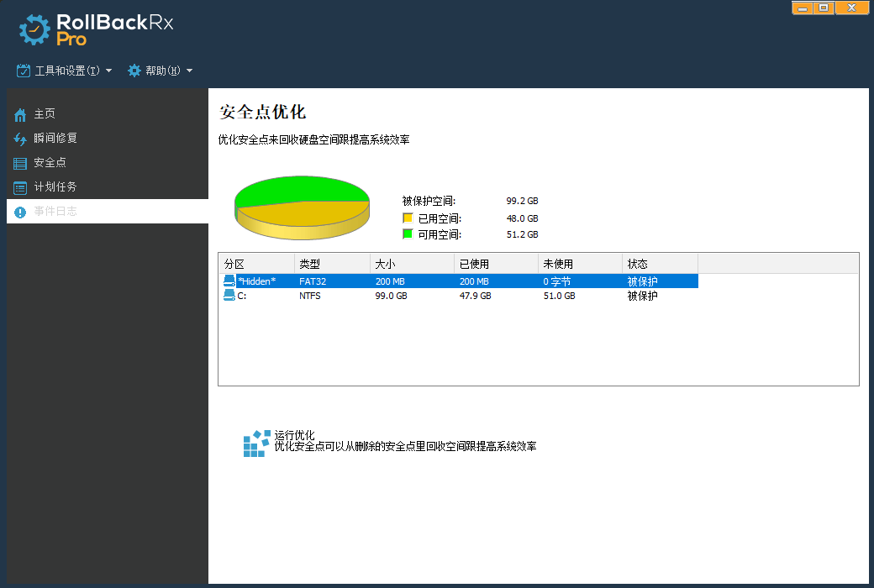The height and width of the screenshot is (588, 874).
Task: Click the C: drive icon
Action: (229, 296)
